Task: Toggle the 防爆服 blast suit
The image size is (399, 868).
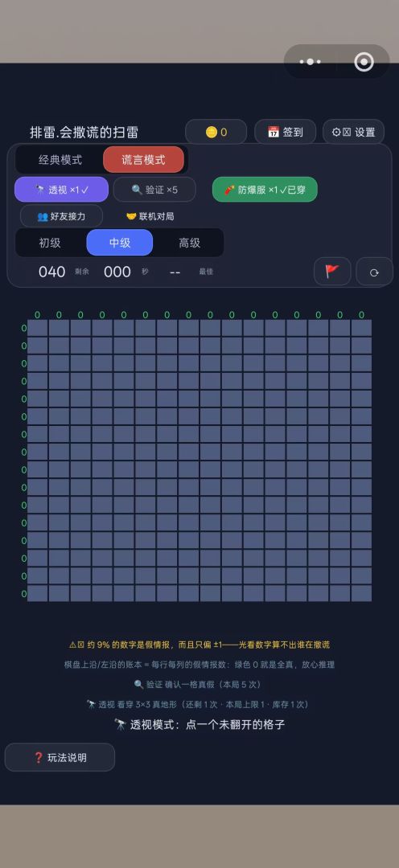Action: (265, 190)
